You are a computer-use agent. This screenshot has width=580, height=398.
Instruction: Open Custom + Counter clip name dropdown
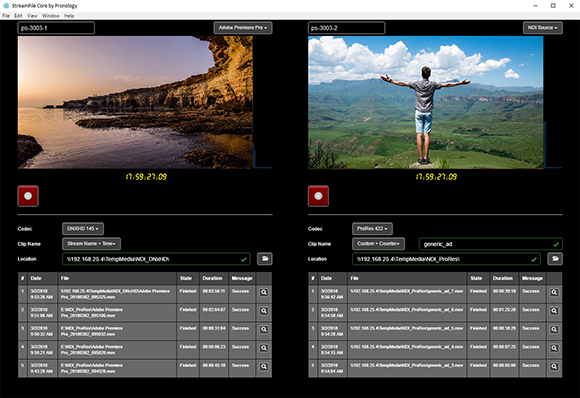[x=378, y=244]
